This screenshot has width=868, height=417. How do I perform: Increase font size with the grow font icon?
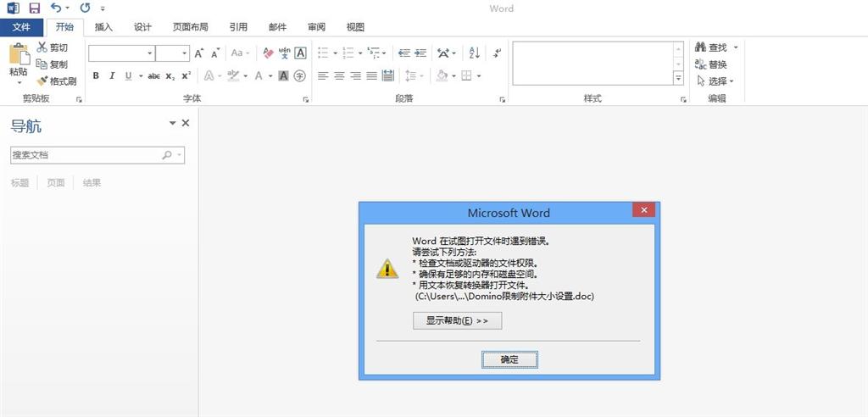[199, 53]
